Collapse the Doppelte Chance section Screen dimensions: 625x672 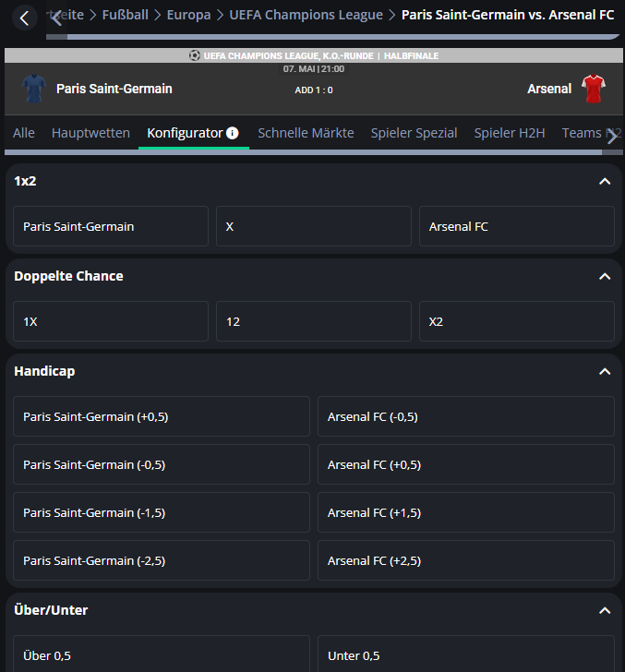[x=605, y=276]
